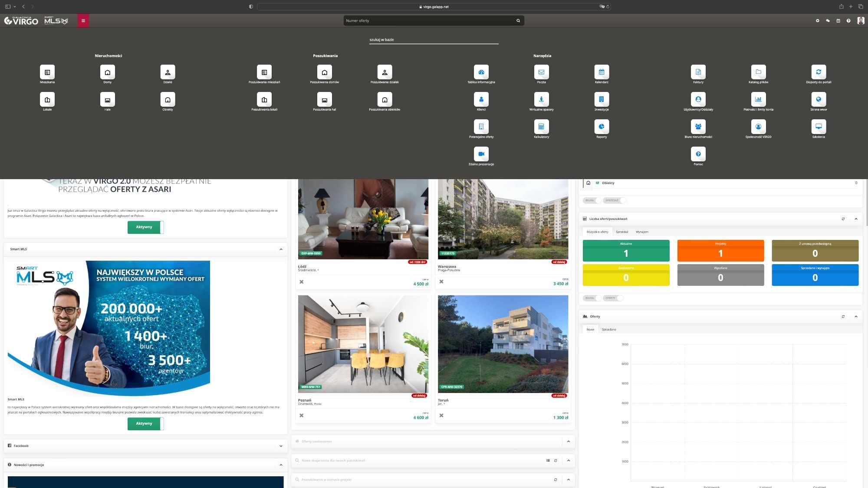Open Płatności i limity konta icon
This screenshot has width=868, height=488.
pos(758,99)
